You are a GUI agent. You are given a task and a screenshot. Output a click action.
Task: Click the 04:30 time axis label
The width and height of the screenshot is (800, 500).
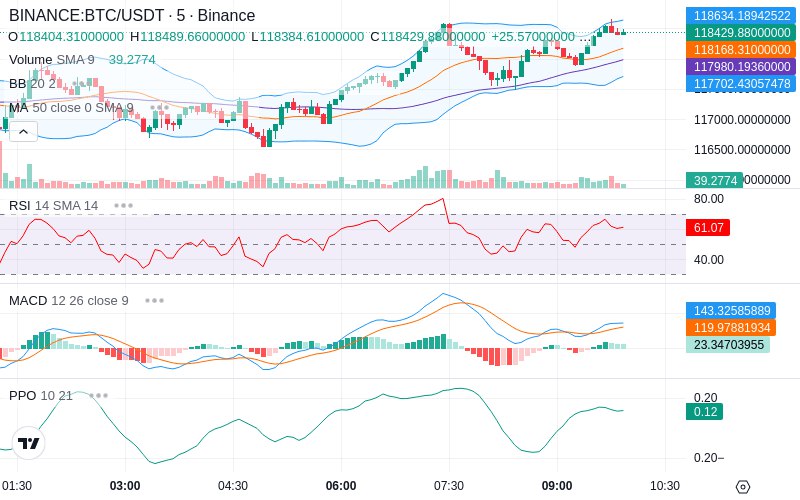[x=233, y=486]
